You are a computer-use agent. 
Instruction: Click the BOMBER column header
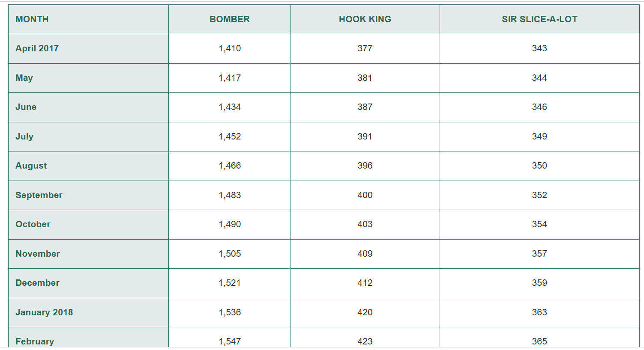(x=230, y=19)
